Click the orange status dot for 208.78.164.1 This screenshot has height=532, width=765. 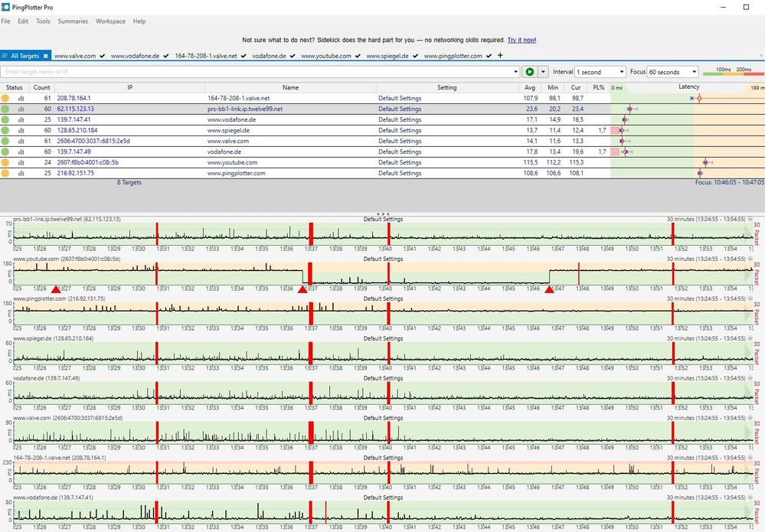coord(5,98)
